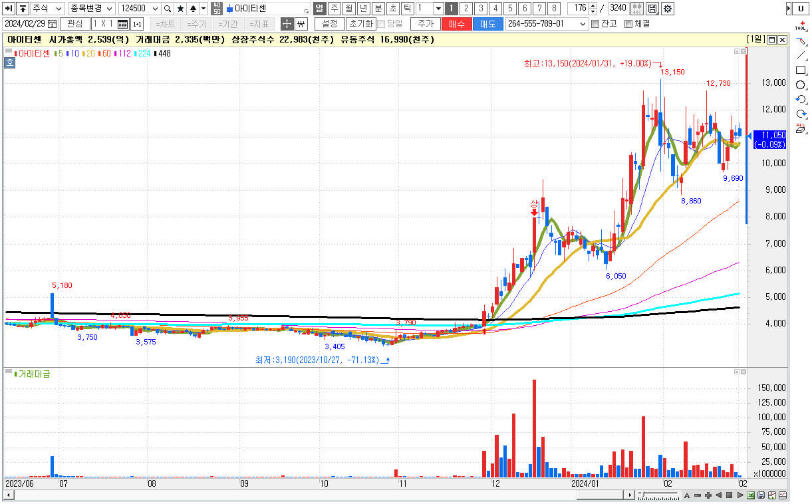Toggle the 잔고 checkbox
The image size is (812, 504).
coord(595,24)
